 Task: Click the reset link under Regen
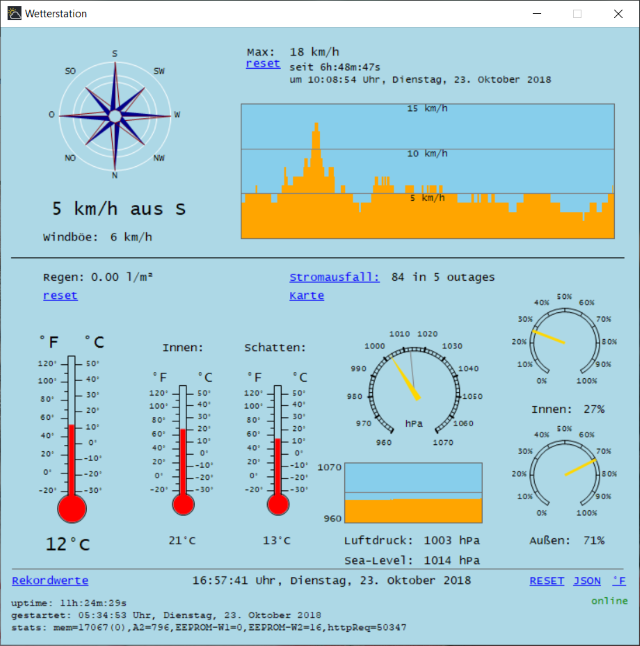point(60,296)
